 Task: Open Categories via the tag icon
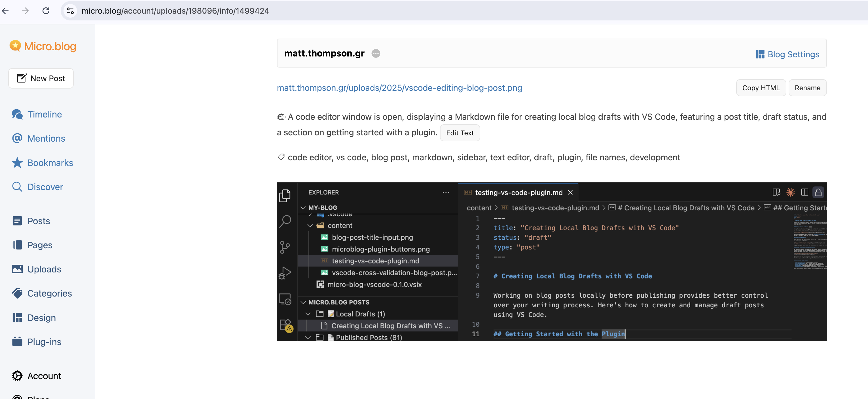[x=17, y=293]
